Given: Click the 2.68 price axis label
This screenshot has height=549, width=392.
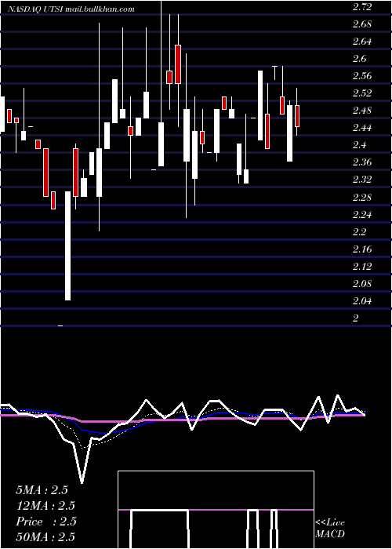Looking at the screenshot, I should pos(362,24).
